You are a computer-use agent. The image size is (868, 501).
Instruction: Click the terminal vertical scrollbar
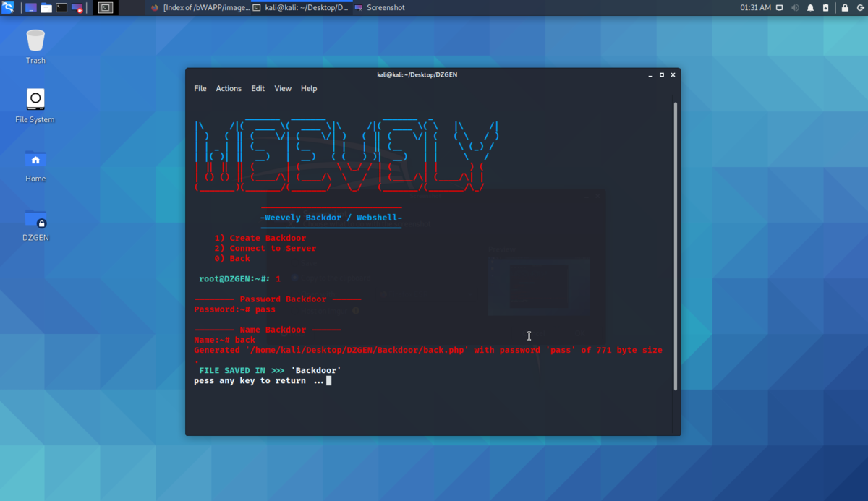676,246
